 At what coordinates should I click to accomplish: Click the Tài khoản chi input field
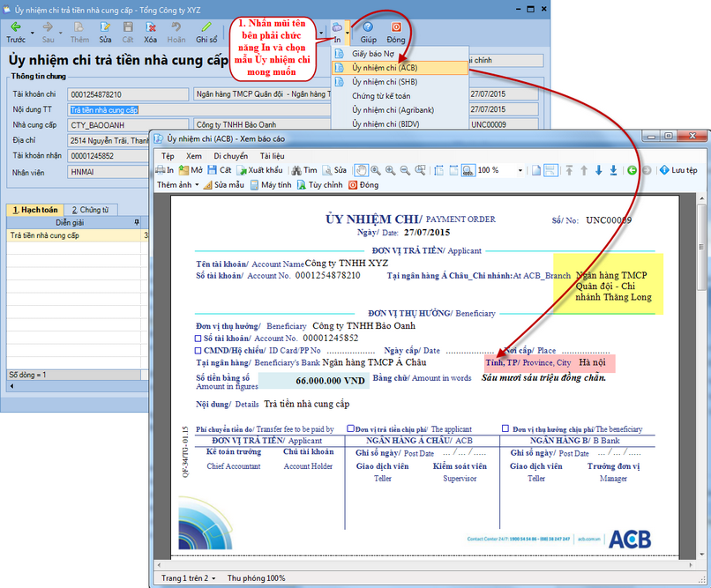(x=128, y=94)
